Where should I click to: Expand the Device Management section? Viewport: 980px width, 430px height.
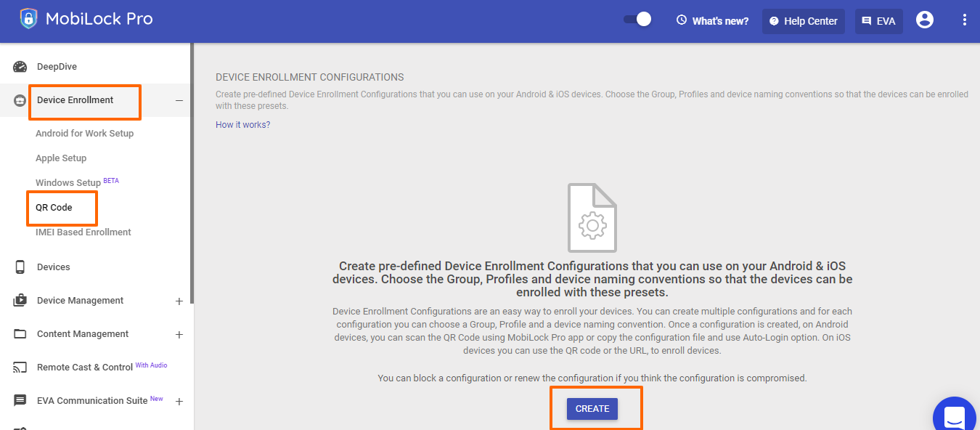179,301
